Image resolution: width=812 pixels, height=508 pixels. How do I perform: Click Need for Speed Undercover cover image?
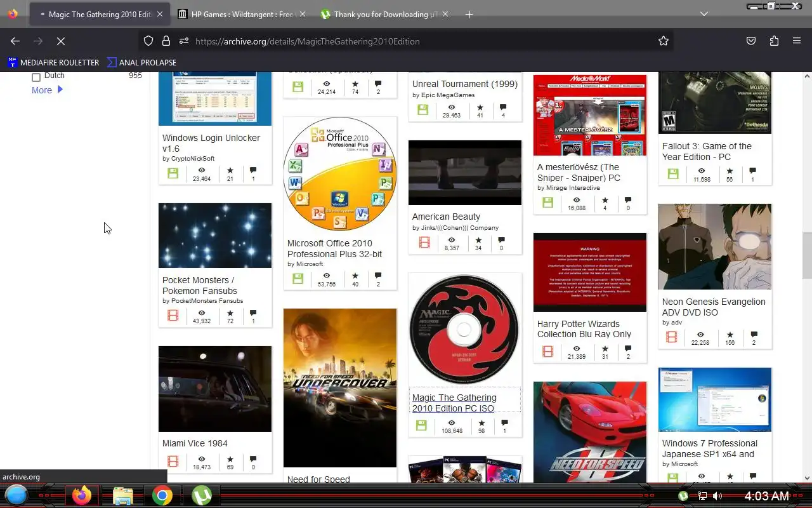[340, 388]
